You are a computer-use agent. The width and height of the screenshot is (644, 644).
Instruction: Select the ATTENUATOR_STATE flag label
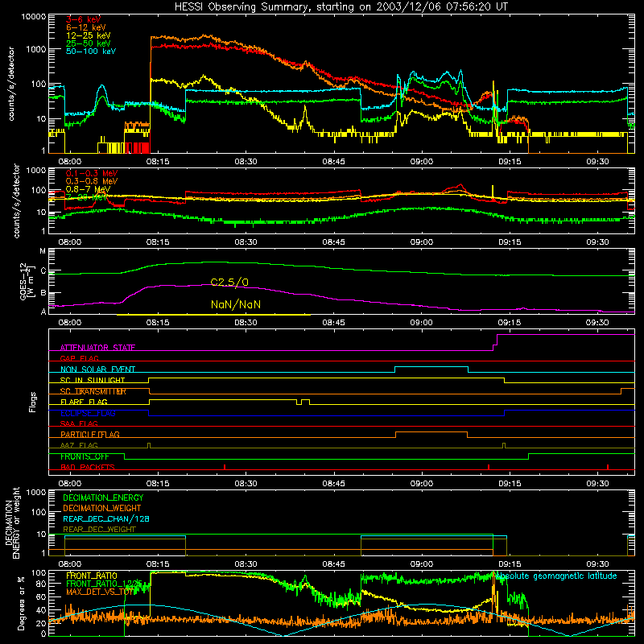[x=97, y=348]
